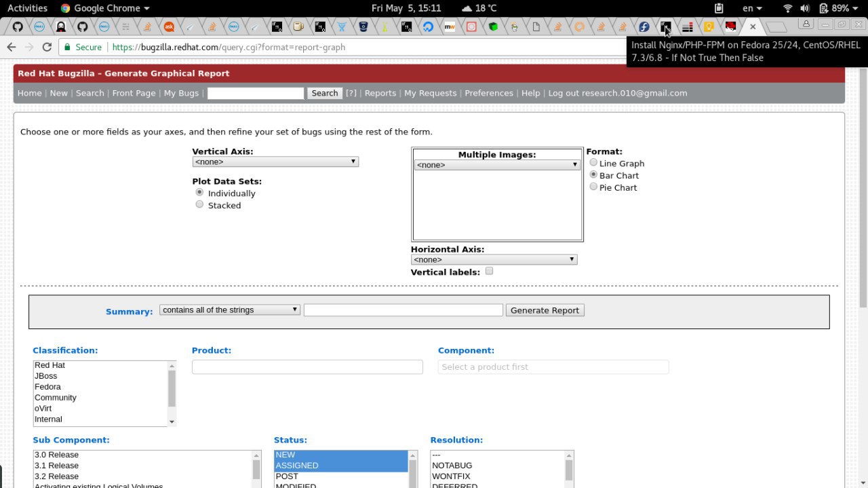This screenshot has width=868, height=488.
Task: Open the DigitalOcean blue swirl tab
Action: [428, 27]
